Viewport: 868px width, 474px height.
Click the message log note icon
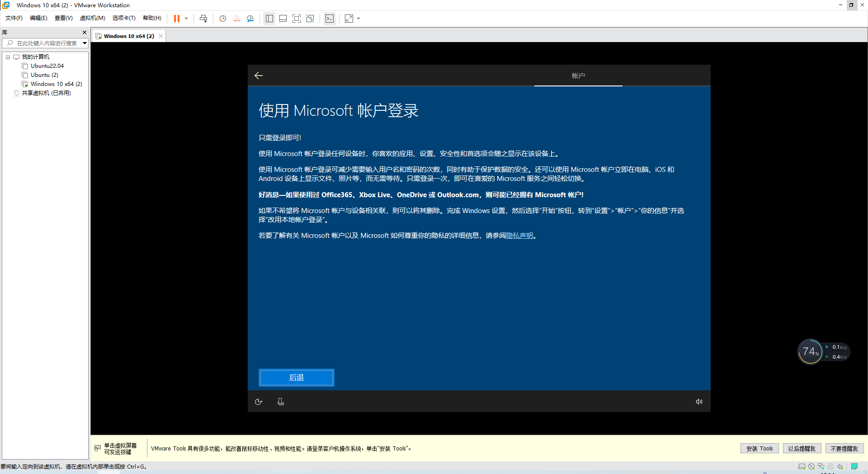[854, 467]
